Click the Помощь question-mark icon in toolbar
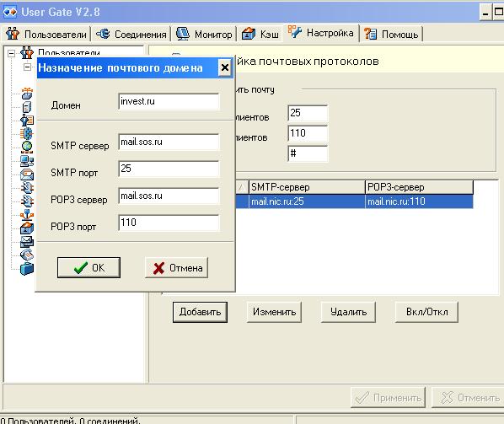This screenshot has height=424, width=504. (370, 34)
